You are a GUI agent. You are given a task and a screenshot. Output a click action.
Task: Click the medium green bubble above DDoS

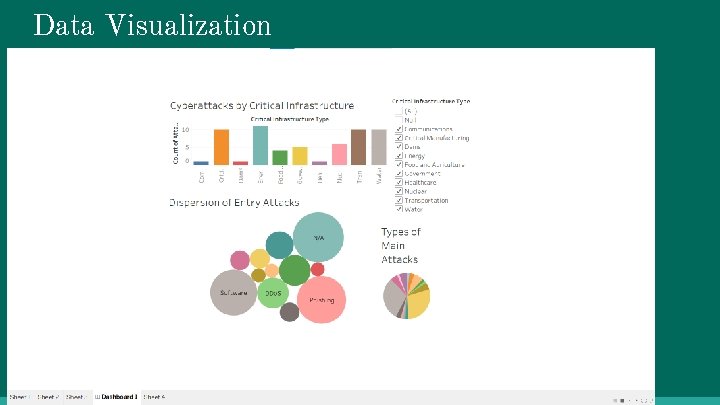coord(294,270)
